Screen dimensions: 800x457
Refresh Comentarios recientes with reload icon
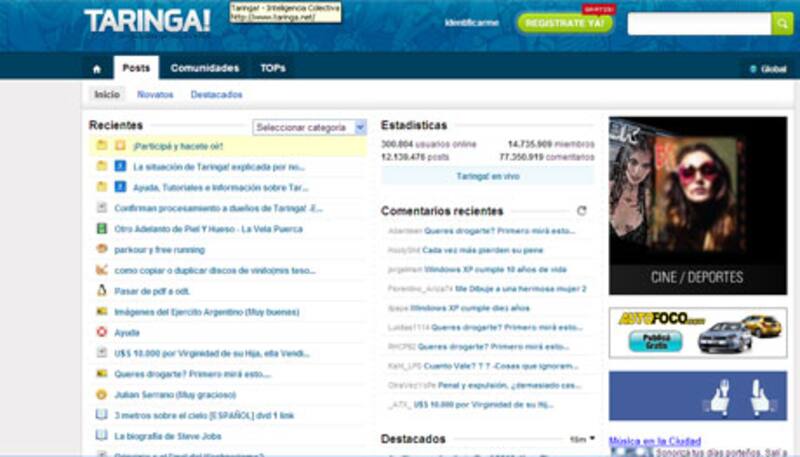(581, 211)
